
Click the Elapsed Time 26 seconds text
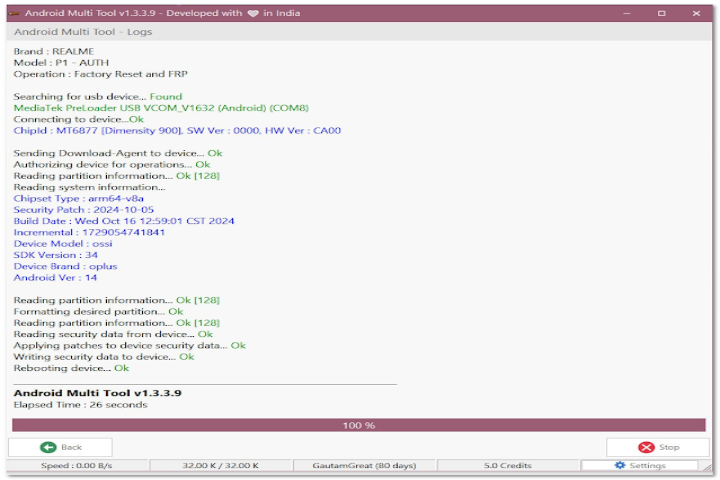(x=80, y=405)
